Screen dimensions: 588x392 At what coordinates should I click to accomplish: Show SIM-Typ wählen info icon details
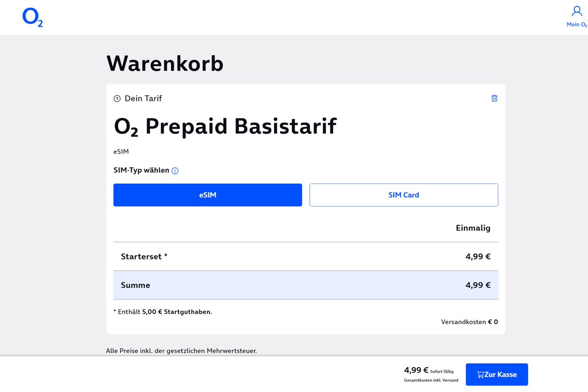point(175,171)
